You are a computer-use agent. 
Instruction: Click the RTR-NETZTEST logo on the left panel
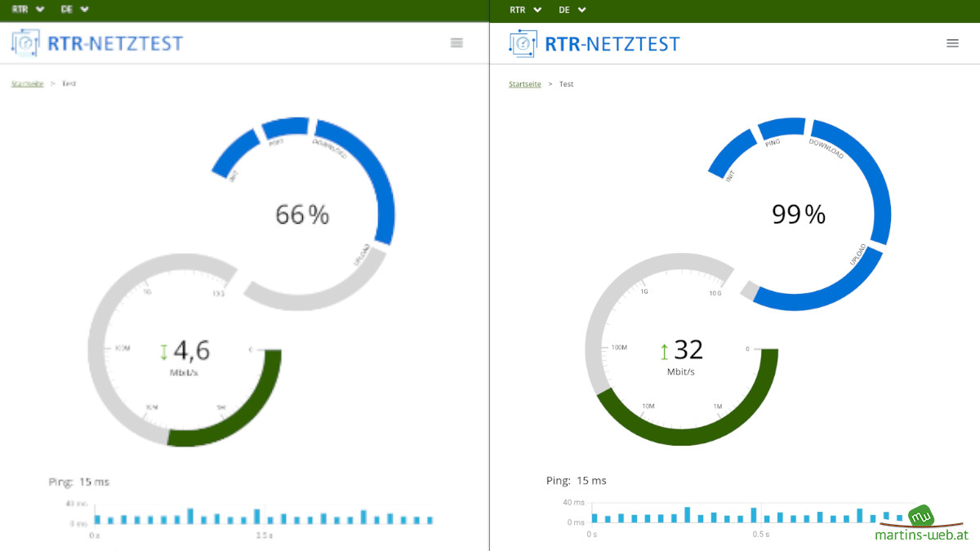(96, 42)
